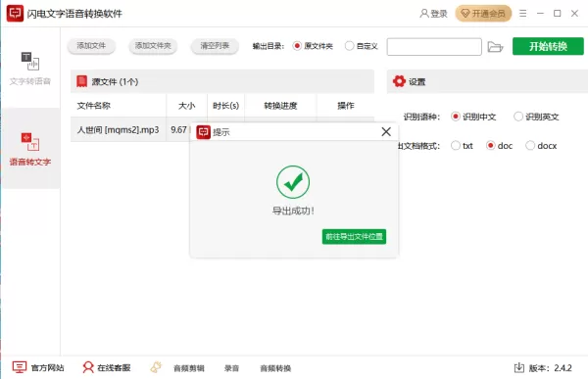
Task: Click the 开通会员 membership button
Action: (x=483, y=14)
